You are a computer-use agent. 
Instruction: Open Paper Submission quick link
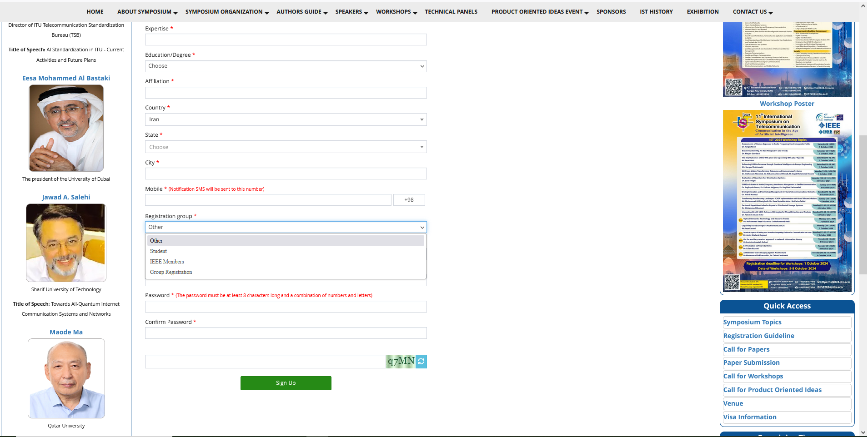[x=752, y=363]
